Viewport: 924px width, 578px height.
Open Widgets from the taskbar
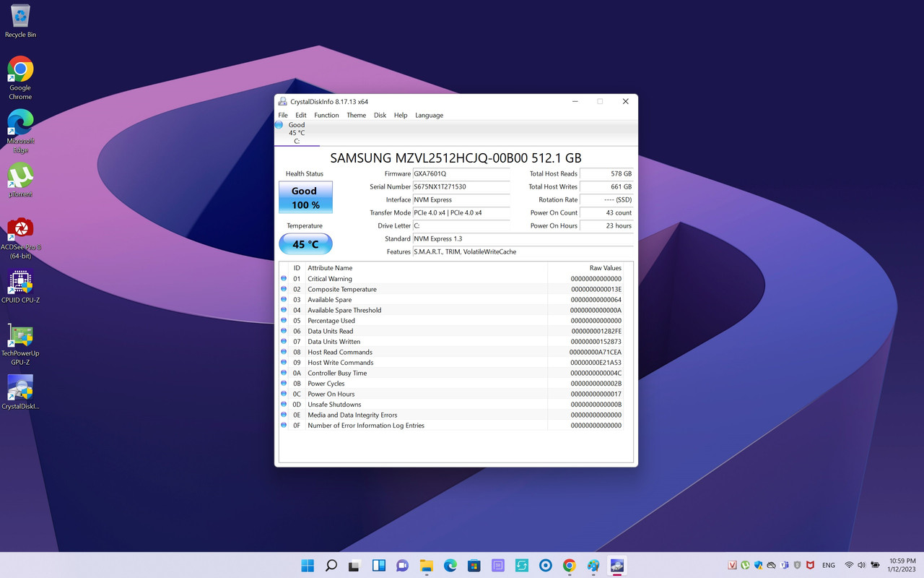(x=378, y=566)
